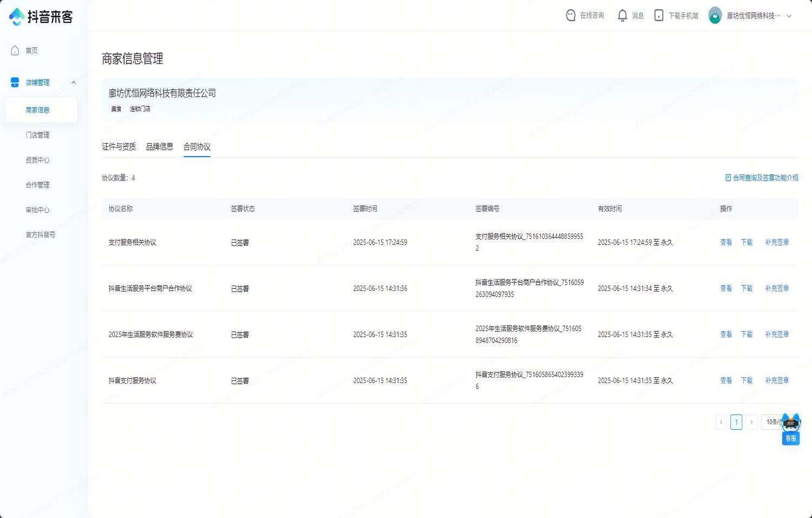Click the 廊坊优恒网络科技 account name
812x518 pixels.
pyautogui.click(x=754, y=16)
